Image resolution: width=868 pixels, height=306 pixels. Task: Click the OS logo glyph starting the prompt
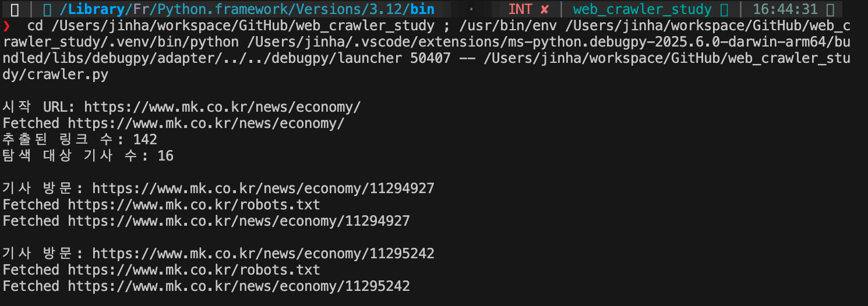pyautogui.click(x=15, y=9)
